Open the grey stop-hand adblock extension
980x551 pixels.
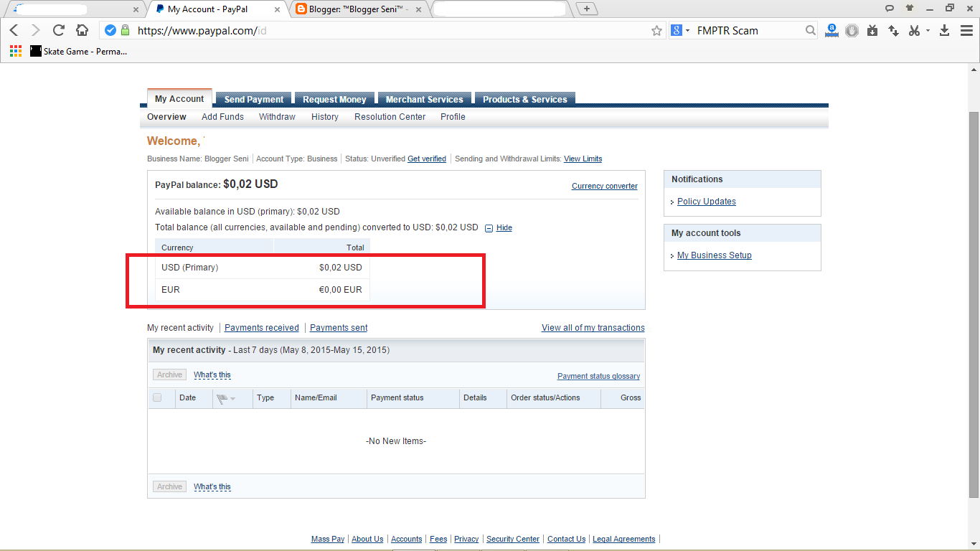tap(852, 30)
